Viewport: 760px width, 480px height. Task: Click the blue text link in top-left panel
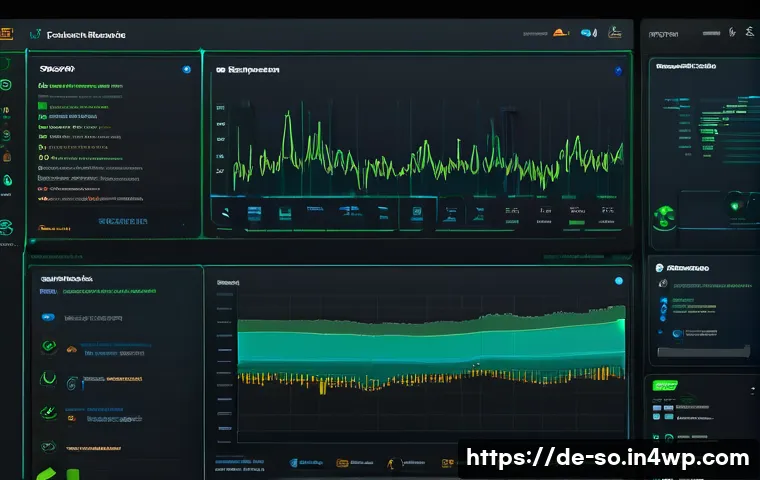(x=123, y=219)
